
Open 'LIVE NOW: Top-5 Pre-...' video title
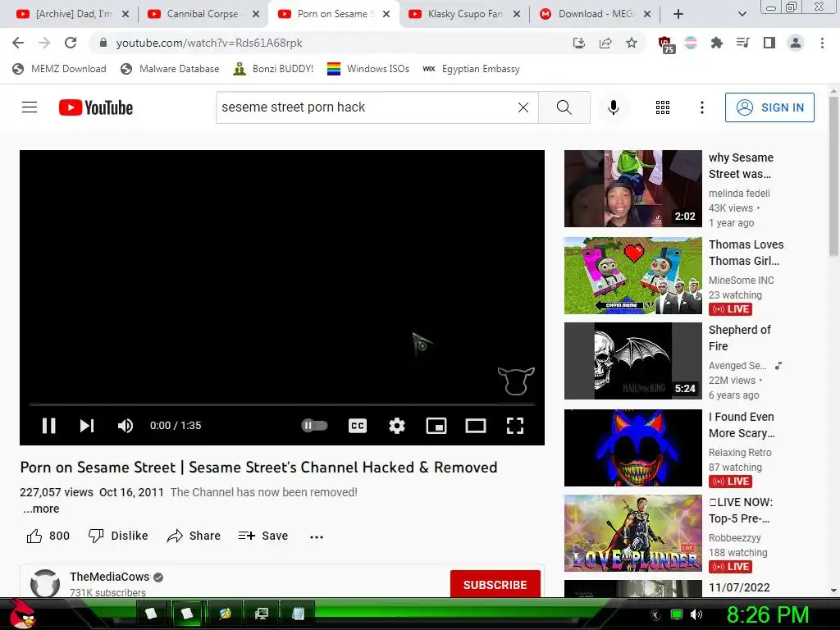[741, 510]
